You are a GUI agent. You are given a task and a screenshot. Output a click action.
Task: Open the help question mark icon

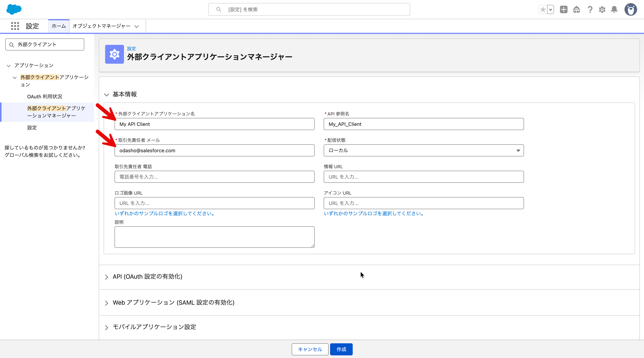click(590, 10)
